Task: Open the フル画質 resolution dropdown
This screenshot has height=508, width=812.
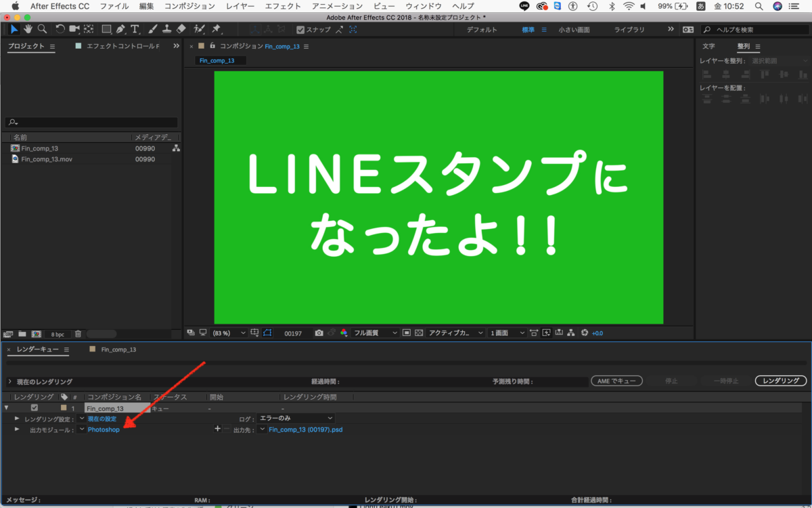Action: click(375, 333)
